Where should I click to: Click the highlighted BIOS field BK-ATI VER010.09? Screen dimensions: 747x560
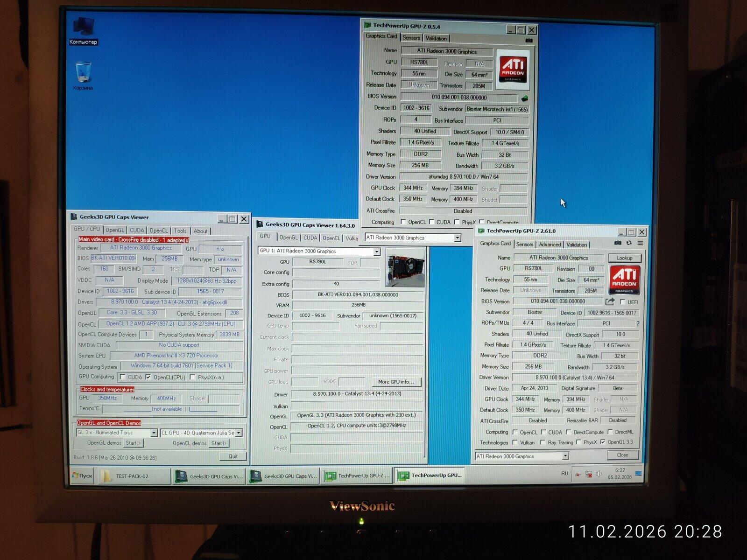(113, 258)
